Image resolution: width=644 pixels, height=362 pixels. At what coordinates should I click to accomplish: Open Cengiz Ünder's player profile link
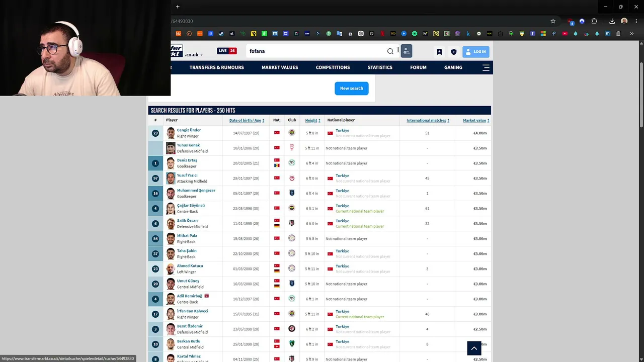[189, 130]
